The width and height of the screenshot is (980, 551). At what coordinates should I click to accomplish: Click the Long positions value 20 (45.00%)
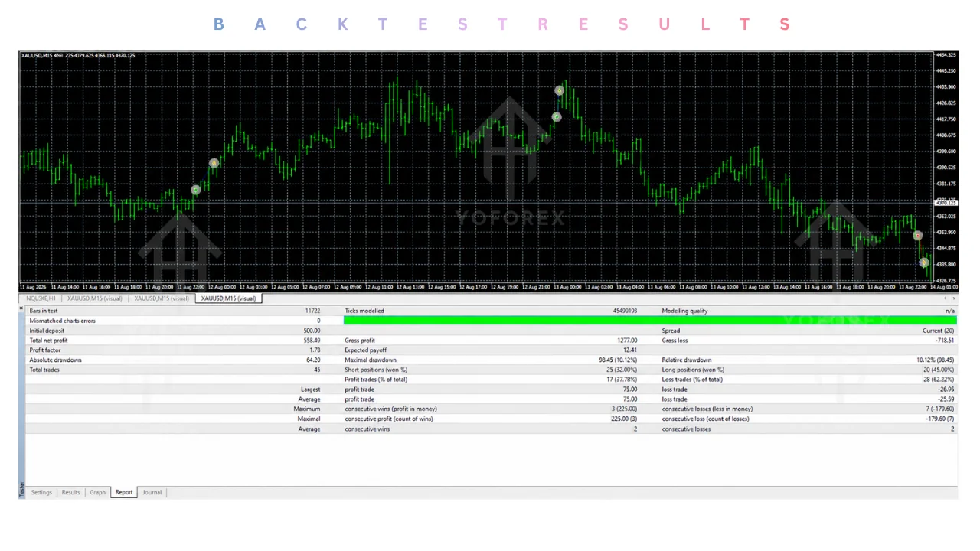point(939,370)
